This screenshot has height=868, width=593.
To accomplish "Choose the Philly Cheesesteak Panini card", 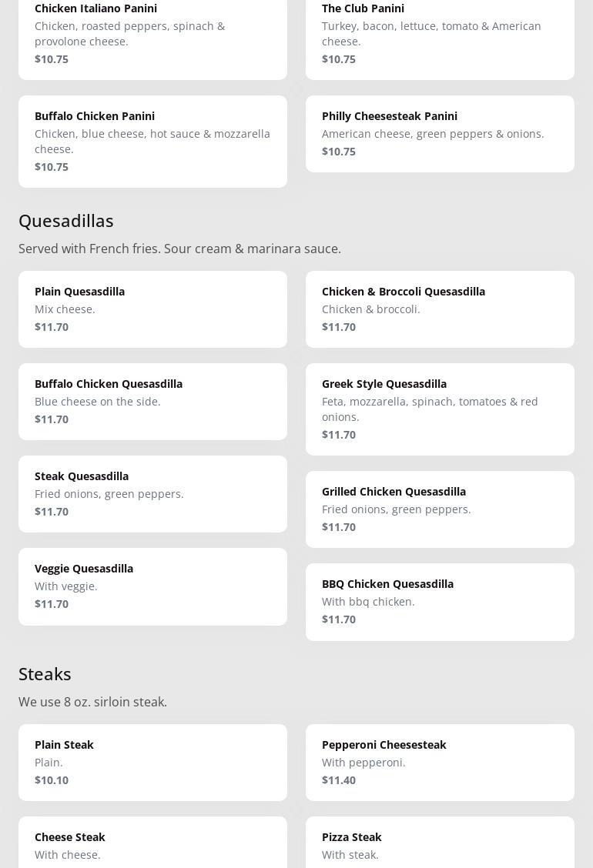I will [x=440, y=133].
